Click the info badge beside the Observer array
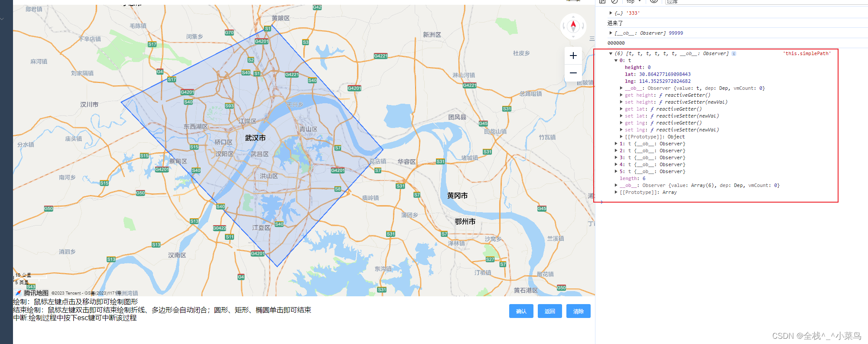The image size is (868, 344). coord(734,53)
